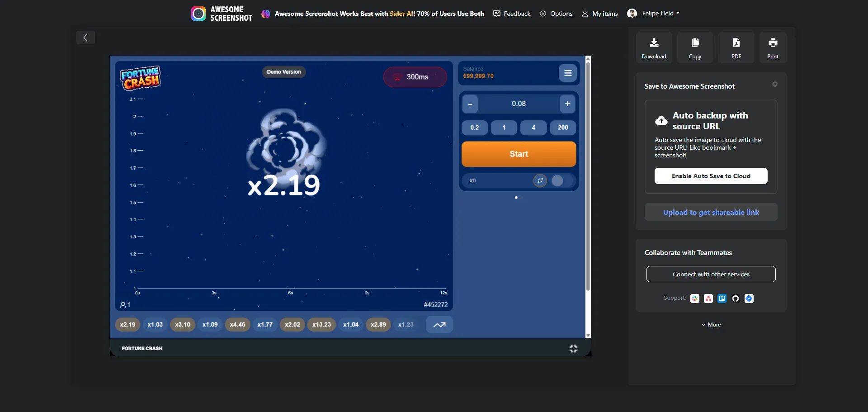This screenshot has width=868, height=412.
Task: Expand the Felipe Held account dropdown
Action: [653, 13]
